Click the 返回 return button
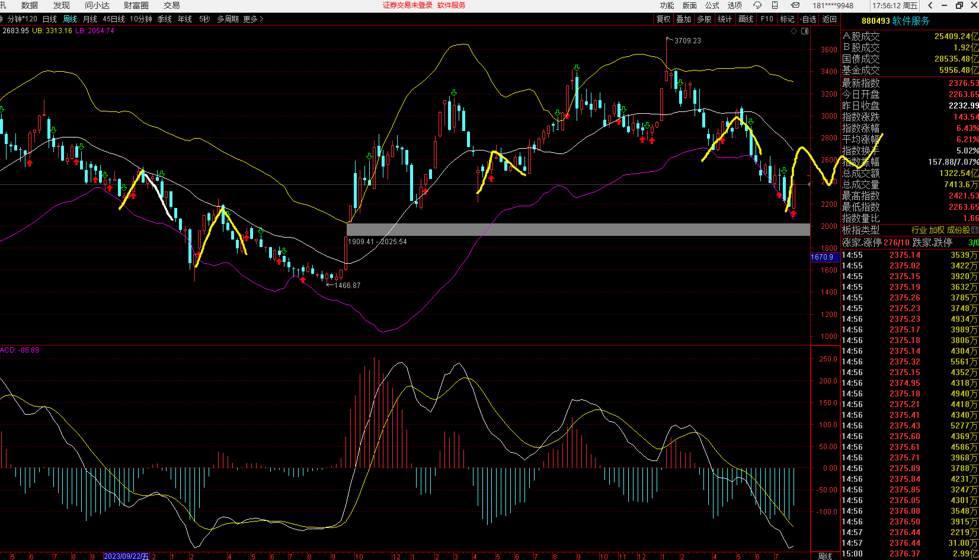This screenshot has width=979, height=560. click(830, 19)
